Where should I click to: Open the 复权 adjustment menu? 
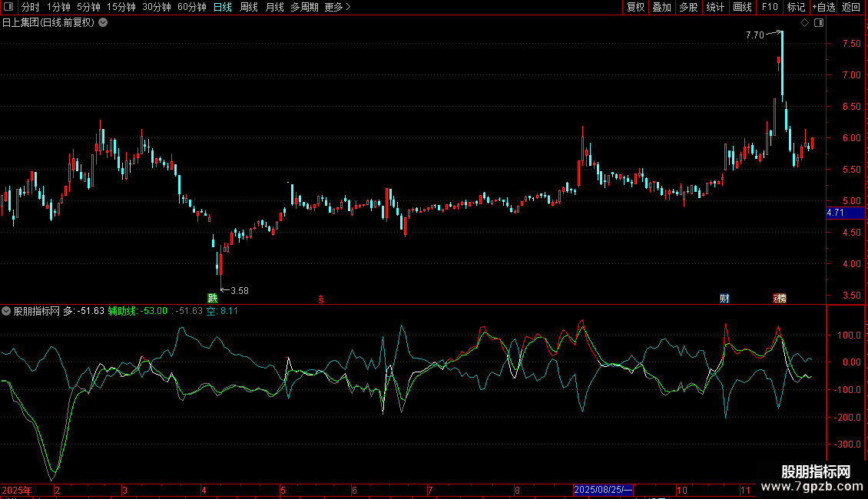tap(635, 7)
